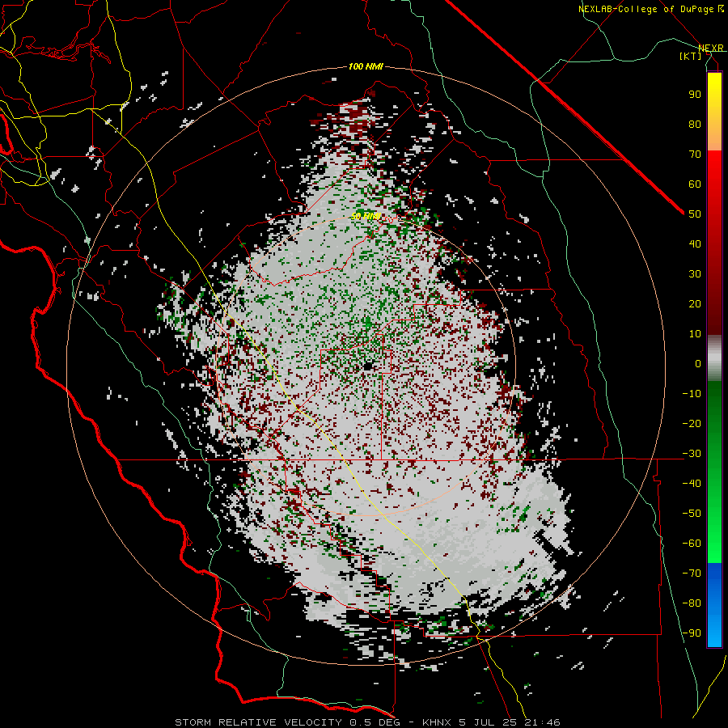Click the black radar site marker at center
The width and height of the screenshot is (728, 728).
(368, 366)
